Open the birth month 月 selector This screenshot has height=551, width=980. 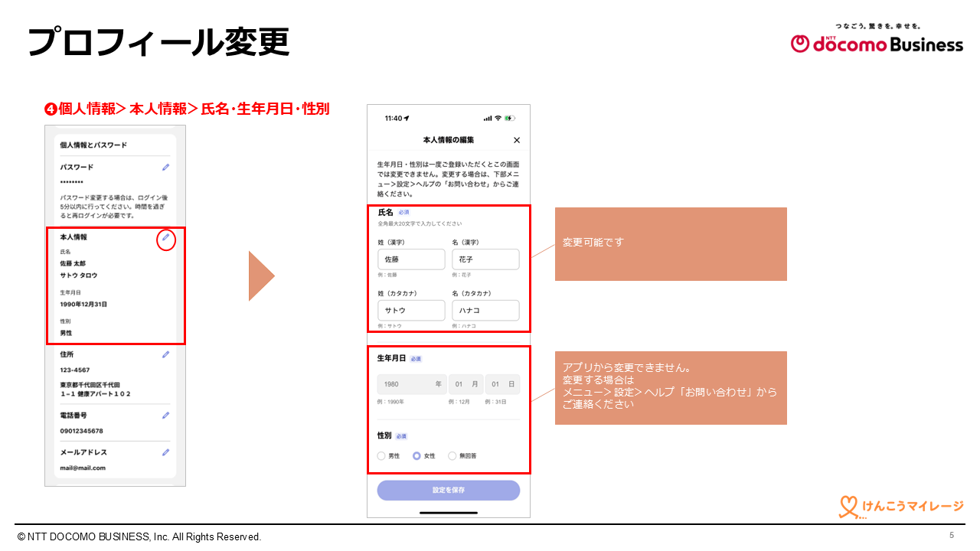(x=465, y=384)
